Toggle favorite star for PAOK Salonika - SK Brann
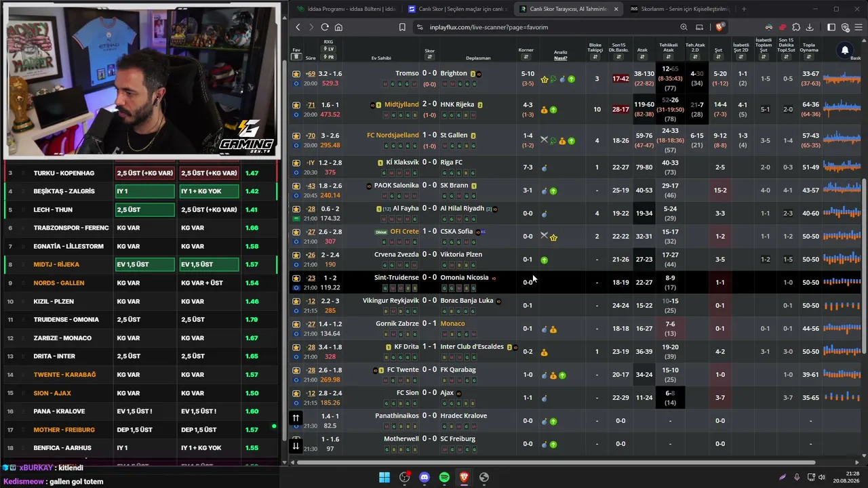 296,186
